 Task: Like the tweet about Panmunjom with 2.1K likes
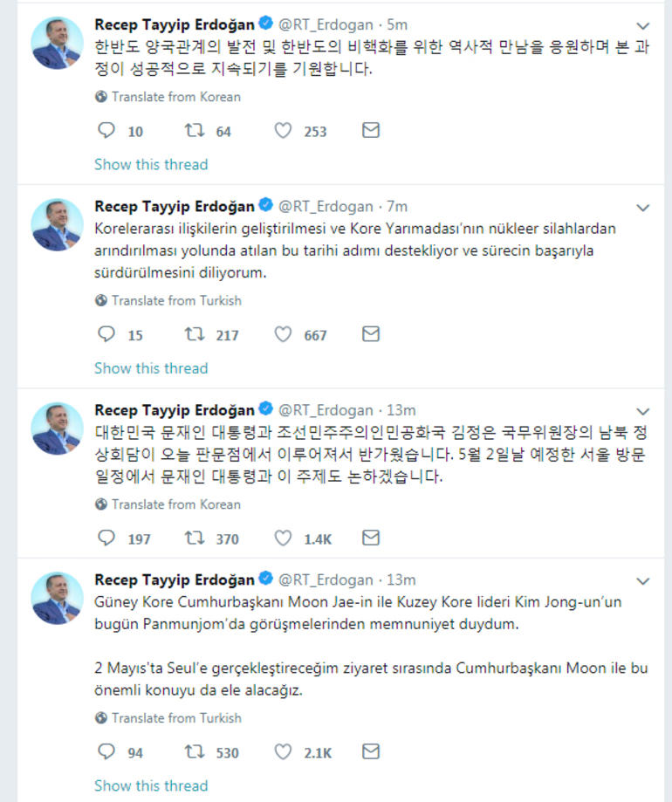pos(283,751)
